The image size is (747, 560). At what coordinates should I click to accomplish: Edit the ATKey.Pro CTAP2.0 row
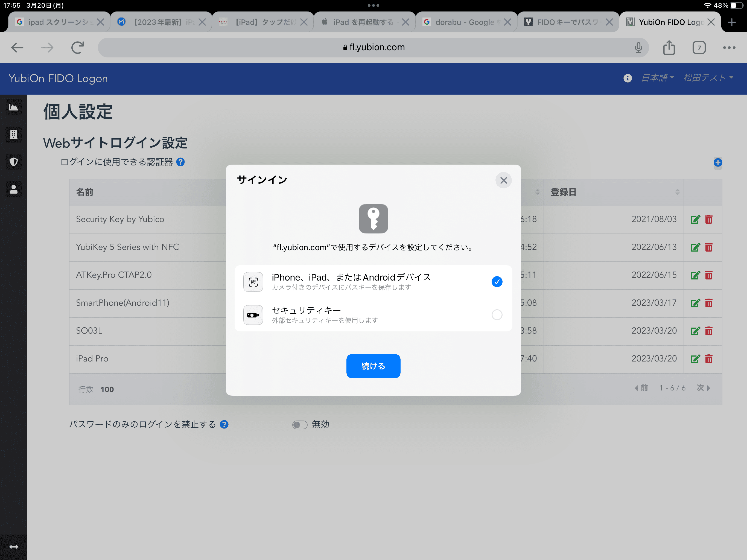tap(695, 275)
